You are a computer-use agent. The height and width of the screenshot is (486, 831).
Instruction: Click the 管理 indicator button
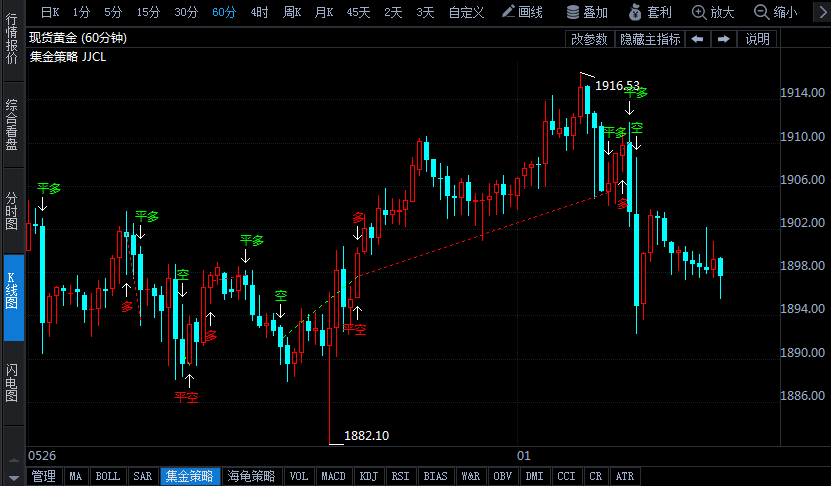coord(43,476)
